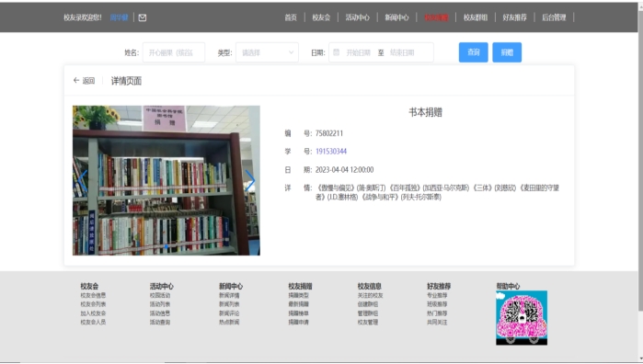Screen dimensions: 643x364
Task: Click the calendar icon in date field
Action: (337, 52)
